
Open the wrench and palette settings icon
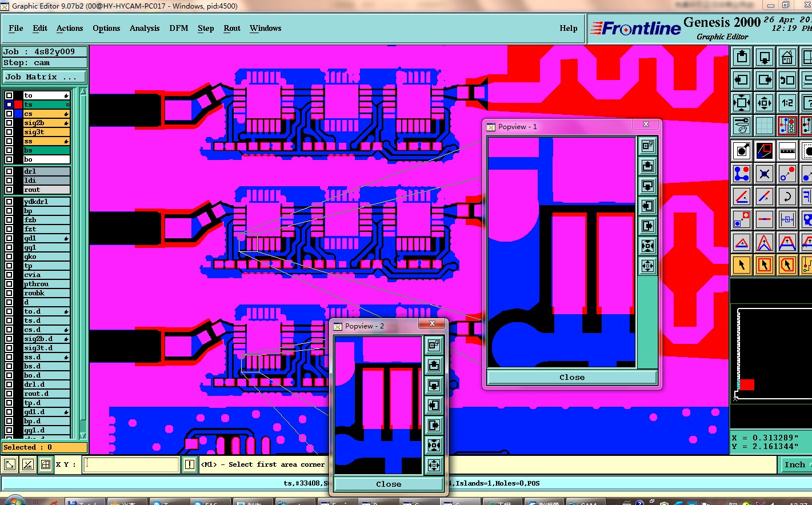[x=742, y=125]
